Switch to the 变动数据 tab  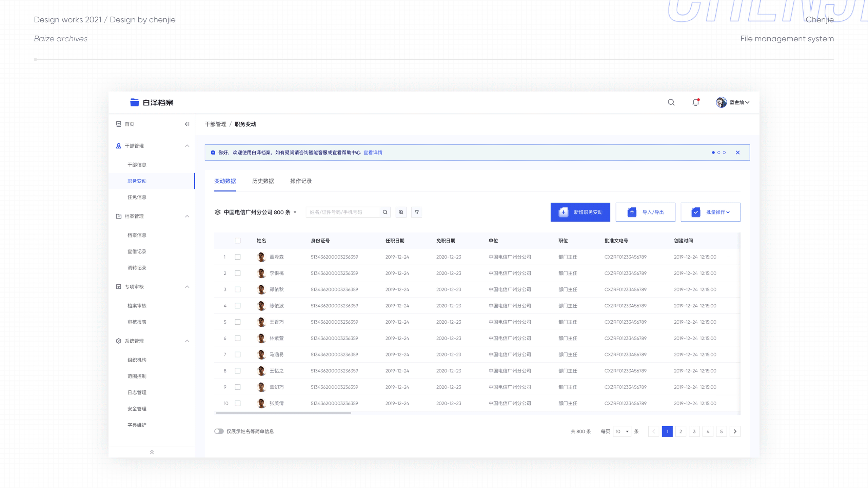pos(225,181)
